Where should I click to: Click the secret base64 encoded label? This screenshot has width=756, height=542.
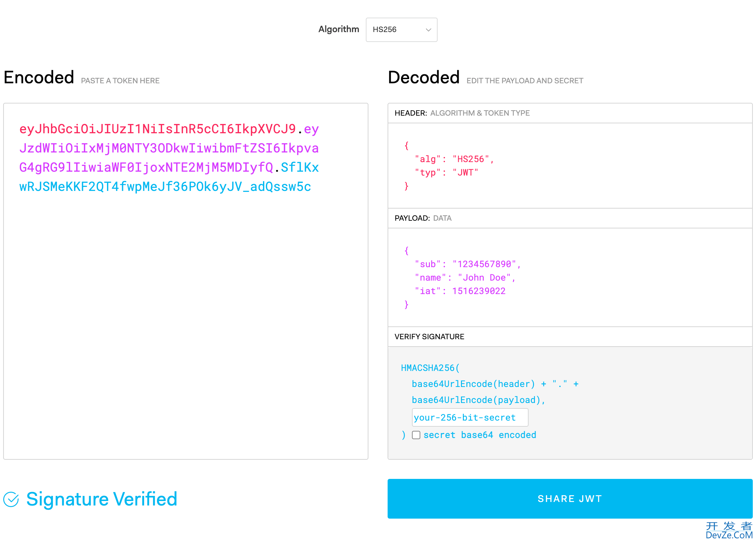click(480, 435)
